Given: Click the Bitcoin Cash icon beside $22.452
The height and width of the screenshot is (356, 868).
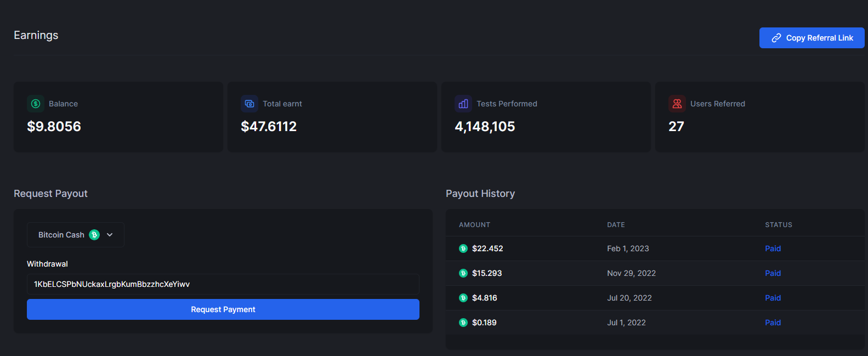Looking at the screenshot, I should [463, 248].
